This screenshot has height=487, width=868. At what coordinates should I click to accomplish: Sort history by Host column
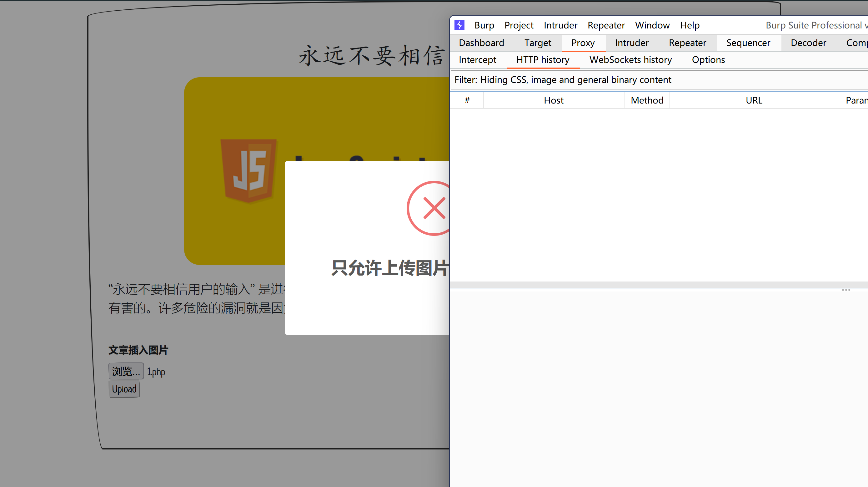(x=553, y=100)
